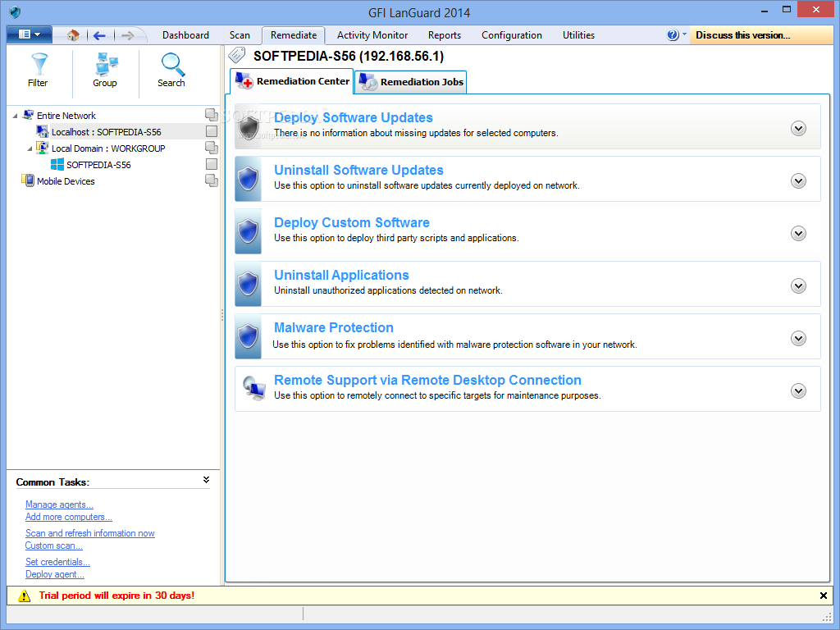Check the SOFTPEDIA-S56 computer selection box
Viewport: 840px width, 630px height.
(212, 164)
